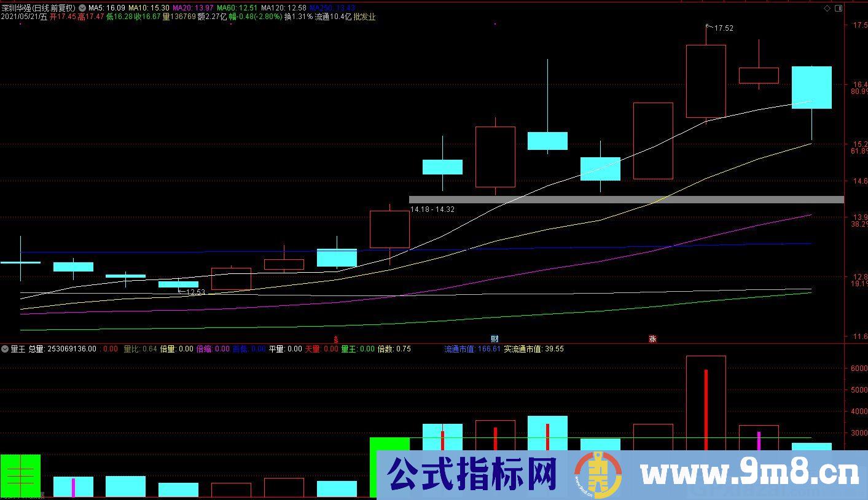Click the date 2021/05/21/五
Screen dimensions: 868x500
[24, 17]
